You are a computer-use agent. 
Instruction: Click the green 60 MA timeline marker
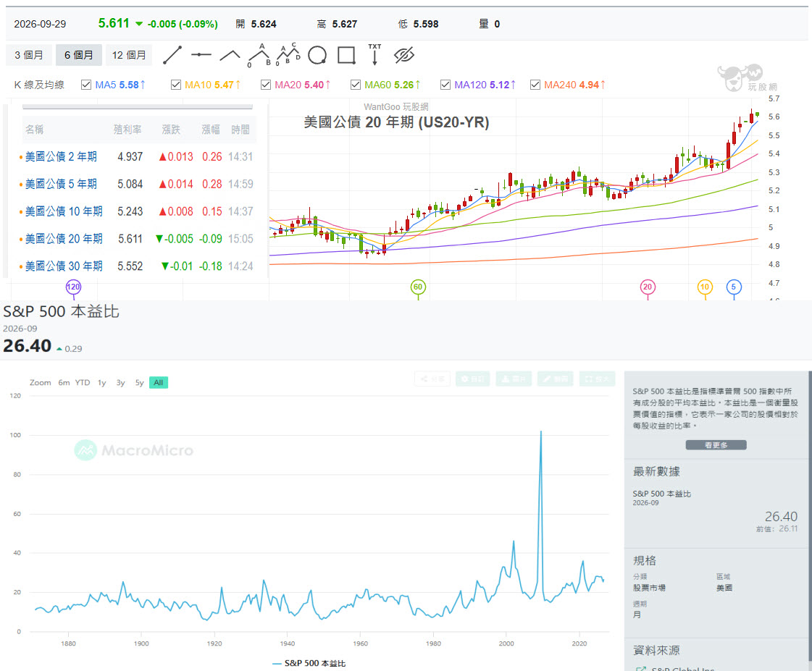[418, 287]
